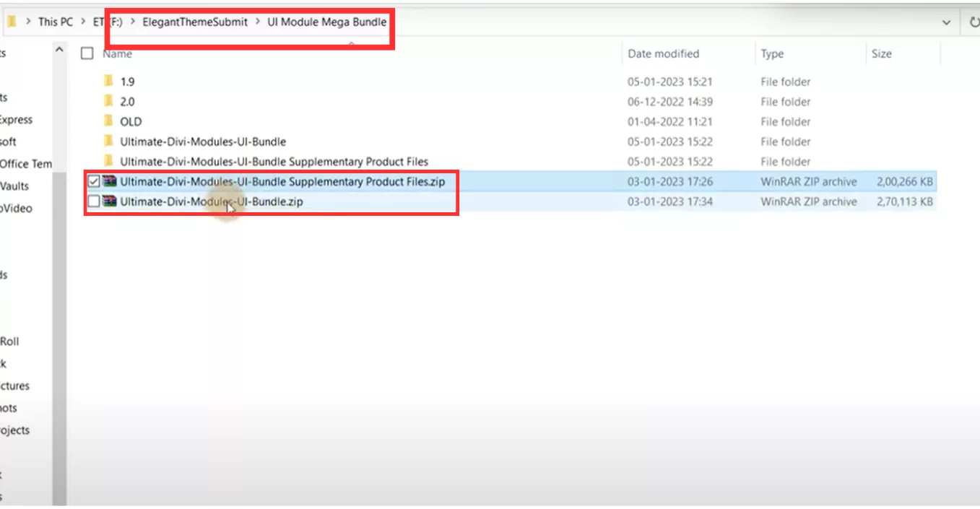Select the OLD folder name
980x509 pixels.
pyautogui.click(x=131, y=121)
